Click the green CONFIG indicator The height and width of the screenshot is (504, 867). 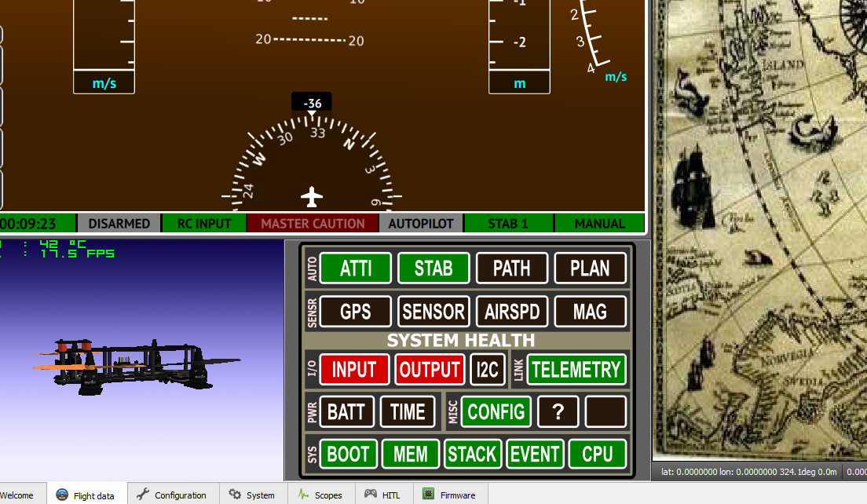click(496, 411)
